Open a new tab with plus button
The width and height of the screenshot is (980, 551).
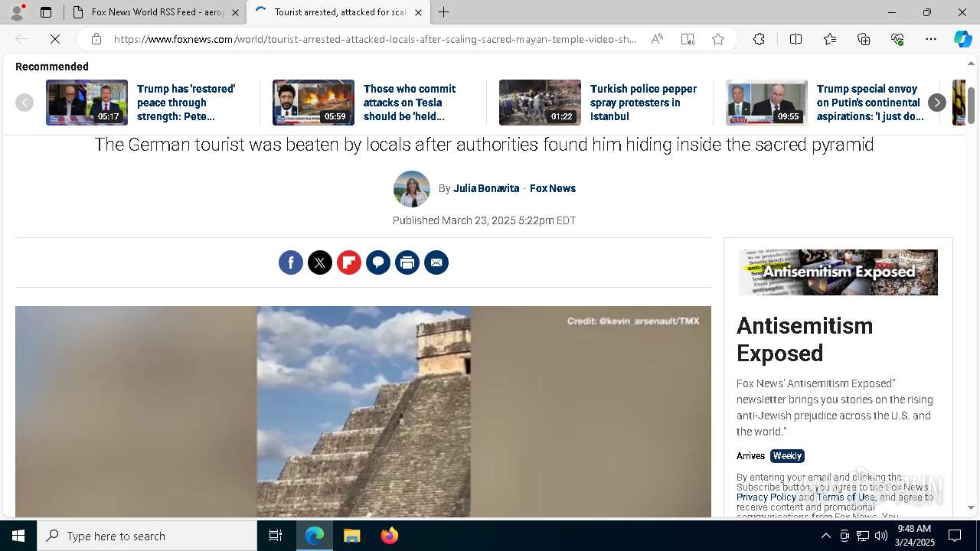[x=444, y=12]
